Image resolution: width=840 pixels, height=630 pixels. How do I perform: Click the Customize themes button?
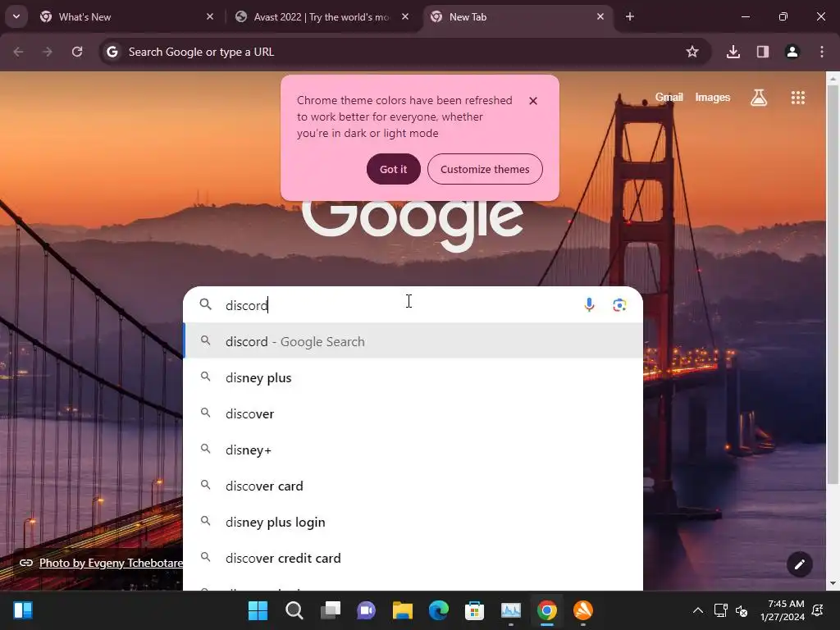(x=485, y=169)
